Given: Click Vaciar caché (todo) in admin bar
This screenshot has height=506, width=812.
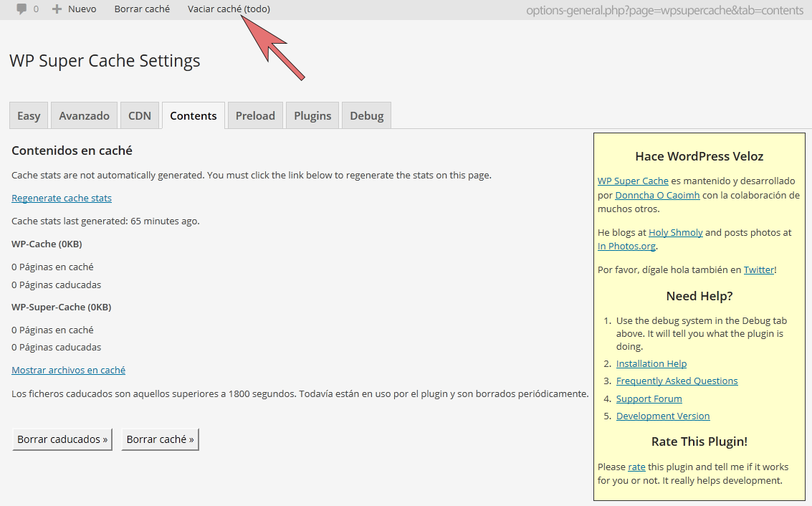Looking at the screenshot, I should (x=229, y=9).
